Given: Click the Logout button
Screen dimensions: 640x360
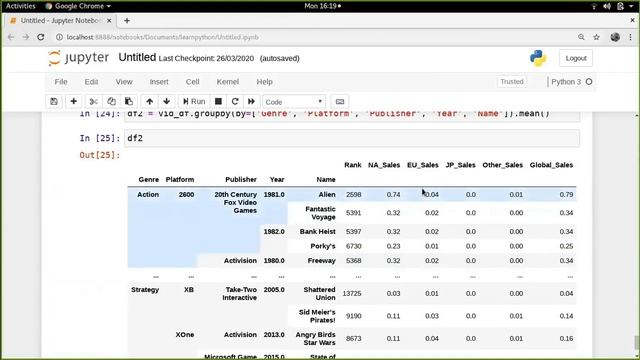Looking at the screenshot, I should [576, 58].
